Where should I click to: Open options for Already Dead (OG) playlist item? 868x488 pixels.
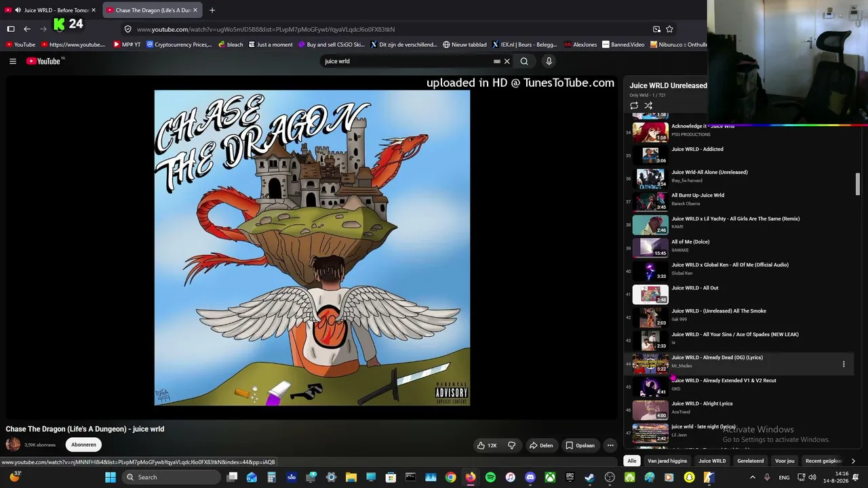[844, 364]
